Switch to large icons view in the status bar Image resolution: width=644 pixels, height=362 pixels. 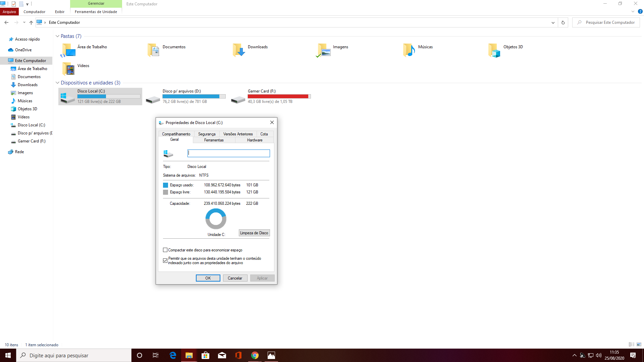point(639,345)
